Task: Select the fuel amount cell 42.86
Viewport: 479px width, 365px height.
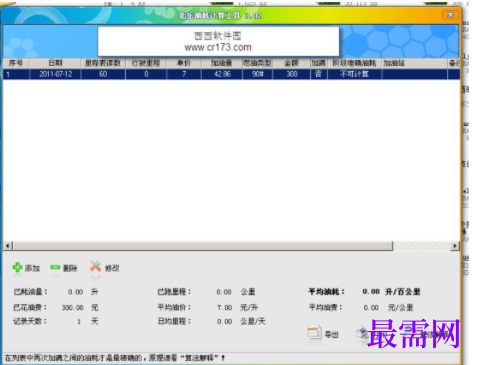Action: 222,74
